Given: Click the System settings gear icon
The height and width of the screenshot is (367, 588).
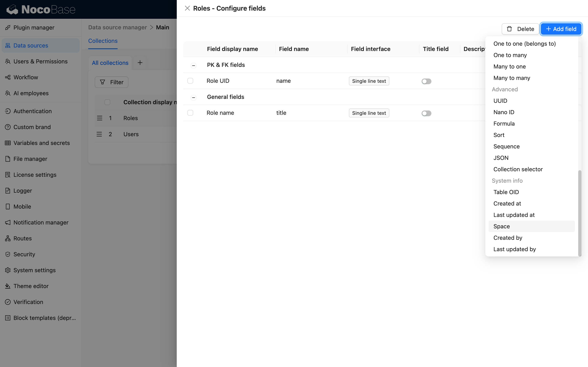Looking at the screenshot, I should point(8,270).
